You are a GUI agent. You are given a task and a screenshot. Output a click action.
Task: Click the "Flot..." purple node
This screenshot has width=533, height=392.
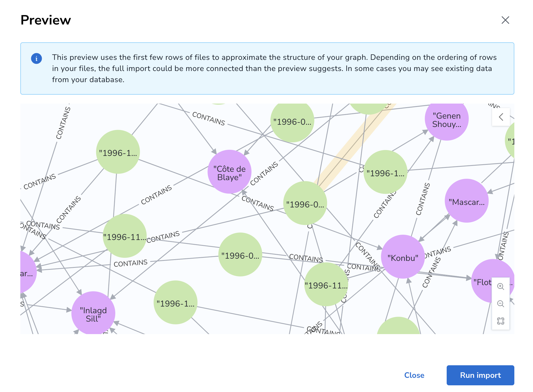coord(492,281)
